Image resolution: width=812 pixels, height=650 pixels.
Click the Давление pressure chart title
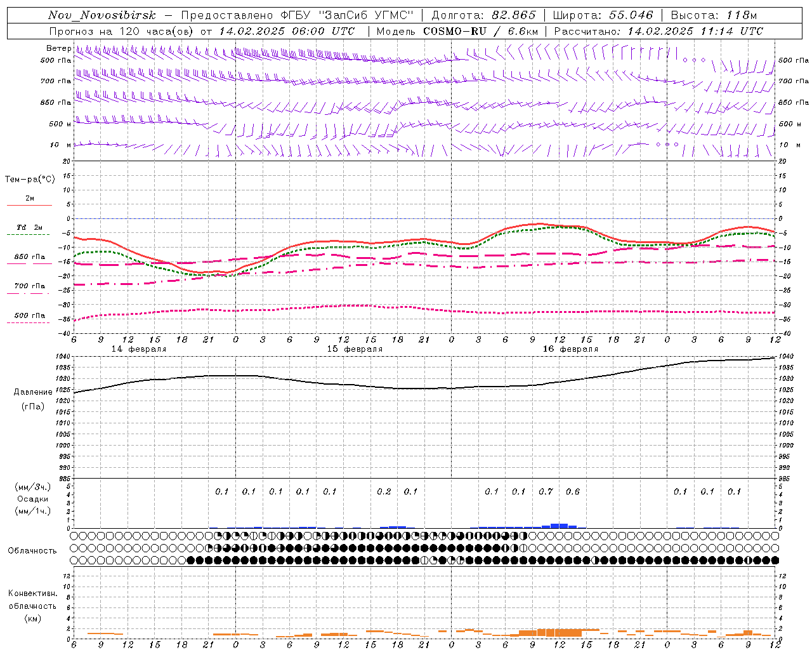coord(32,392)
